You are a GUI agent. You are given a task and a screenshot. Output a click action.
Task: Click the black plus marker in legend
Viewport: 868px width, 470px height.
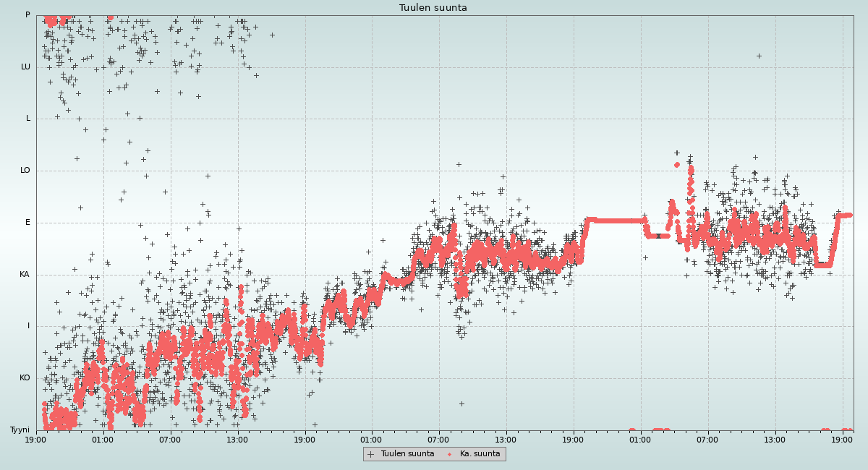tap(371, 454)
